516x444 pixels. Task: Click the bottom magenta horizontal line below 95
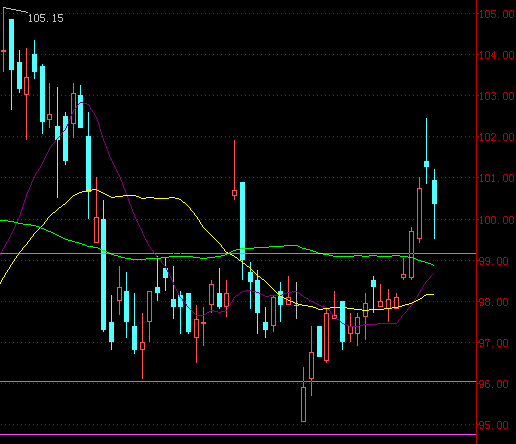[x=238, y=434]
